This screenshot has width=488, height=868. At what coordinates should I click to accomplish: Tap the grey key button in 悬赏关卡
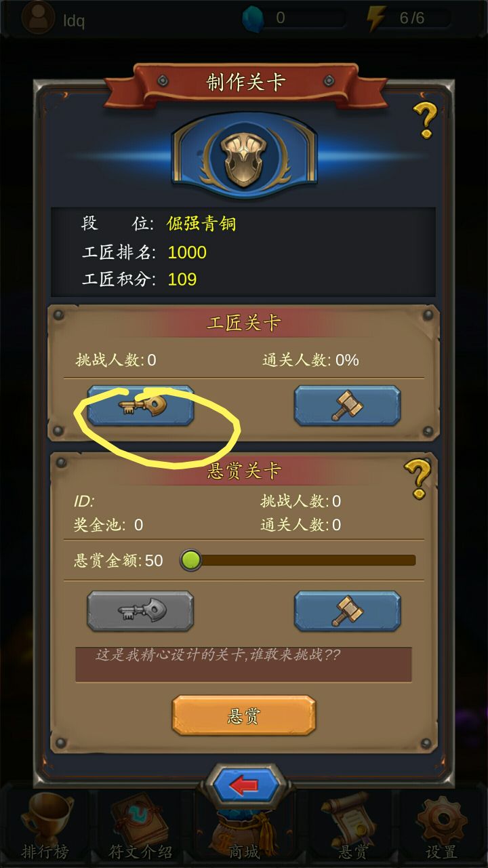(x=140, y=611)
